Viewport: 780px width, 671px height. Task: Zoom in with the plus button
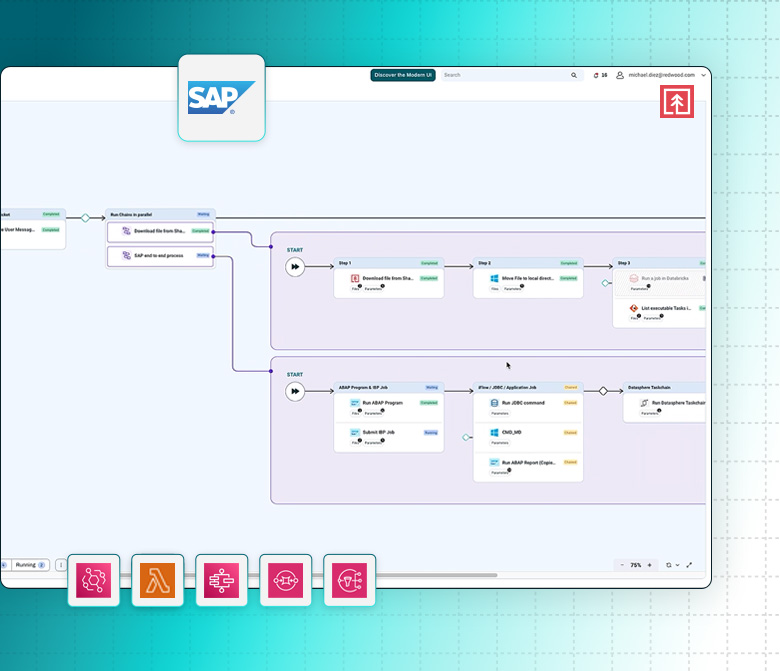649,565
